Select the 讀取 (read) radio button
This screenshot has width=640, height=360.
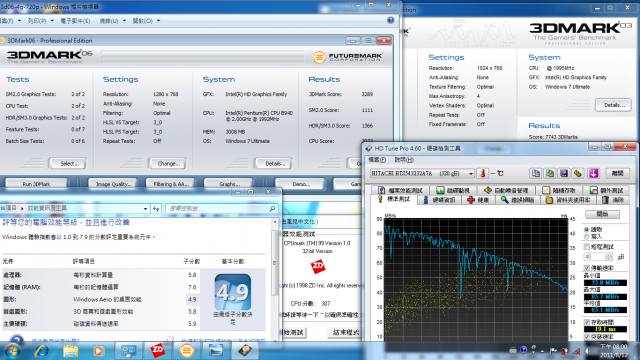coord(587,230)
